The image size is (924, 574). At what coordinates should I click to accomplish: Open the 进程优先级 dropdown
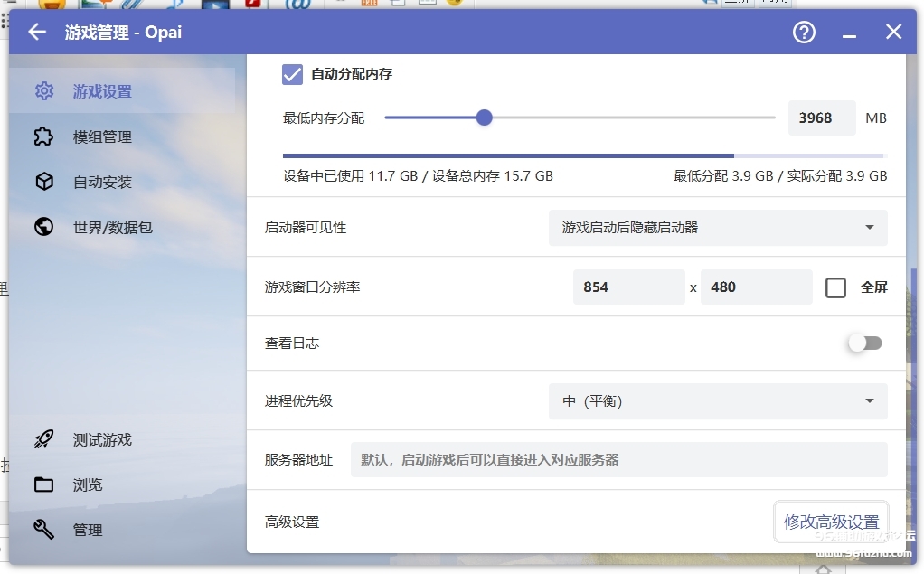pyautogui.click(x=718, y=401)
